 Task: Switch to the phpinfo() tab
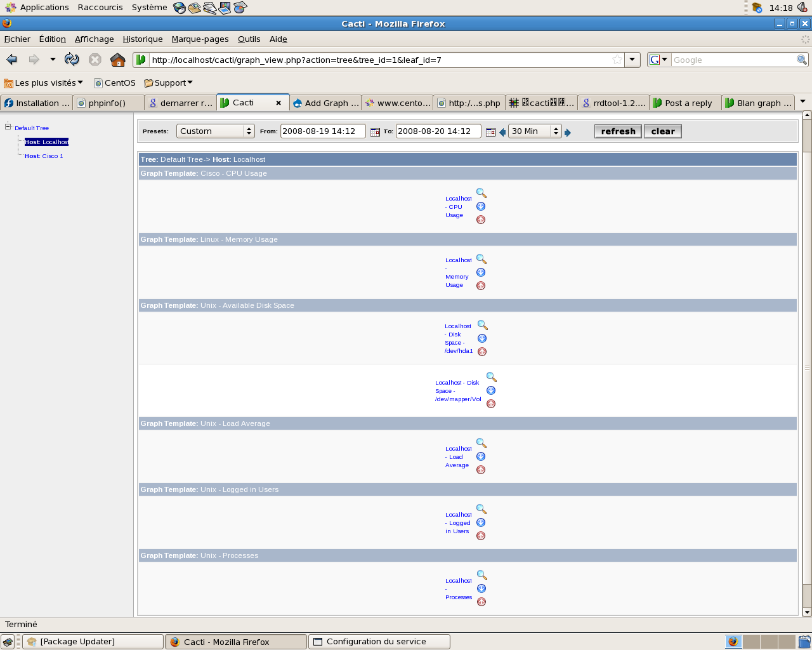(x=108, y=103)
